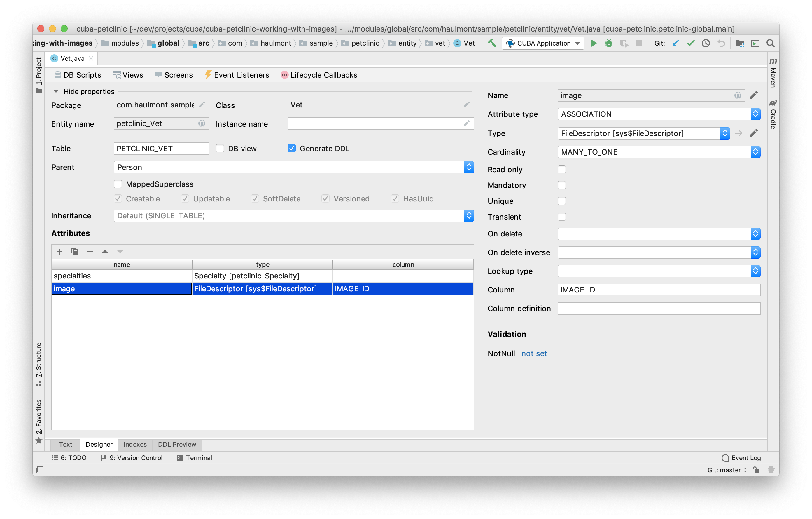The width and height of the screenshot is (812, 519).
Task: Check the Transient checkbox
Action: coord(561,217)
